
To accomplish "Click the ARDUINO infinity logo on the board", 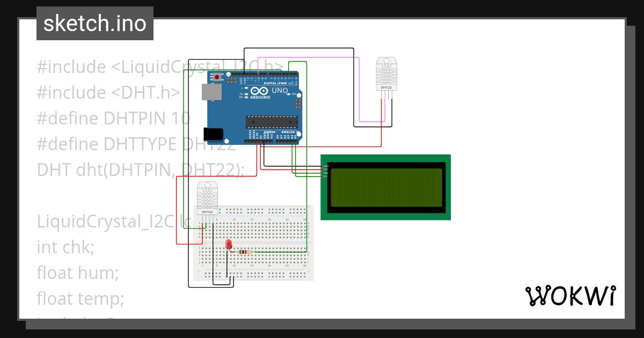I will (259, 90).
